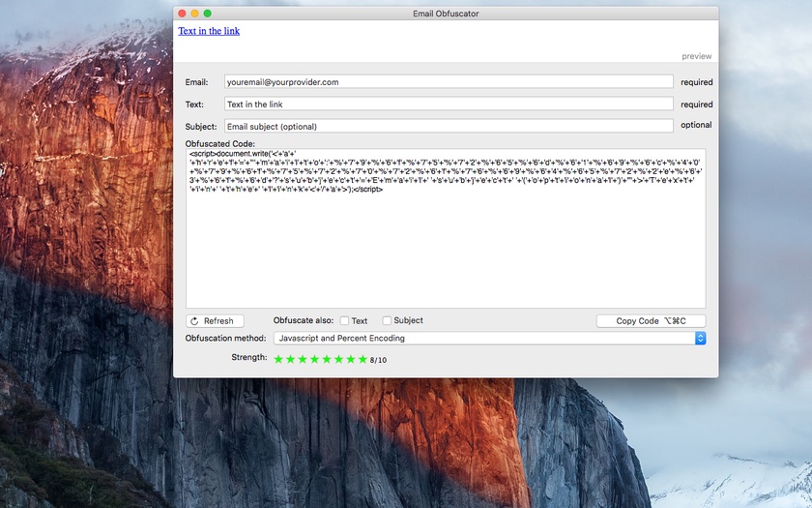Click the preview label in the preview pane

coord(696,56)
